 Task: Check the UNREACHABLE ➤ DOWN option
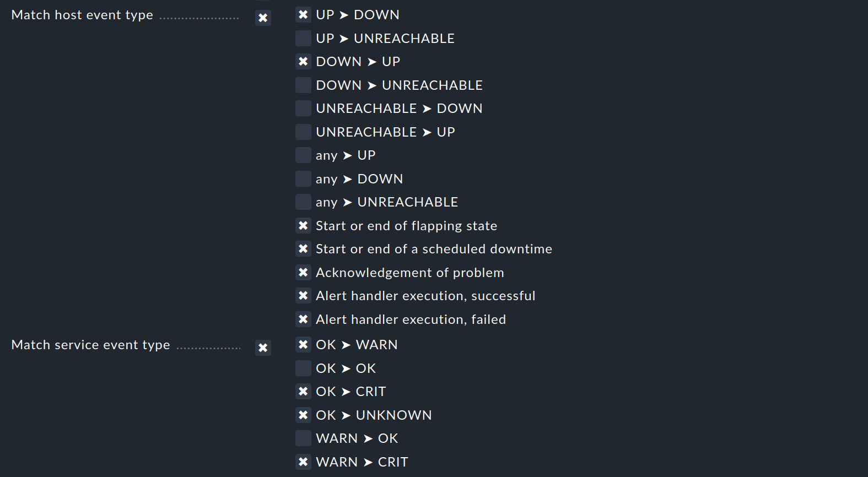[x=304, y=108]
